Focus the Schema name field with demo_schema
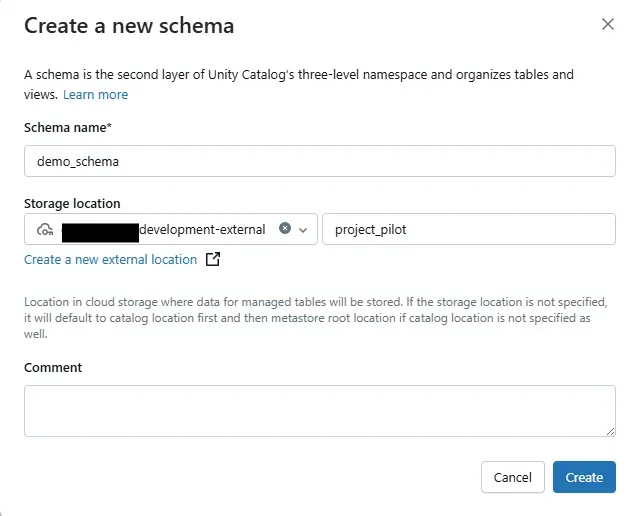Viewport: 635px width, 516px height. (x=319, y=161)
